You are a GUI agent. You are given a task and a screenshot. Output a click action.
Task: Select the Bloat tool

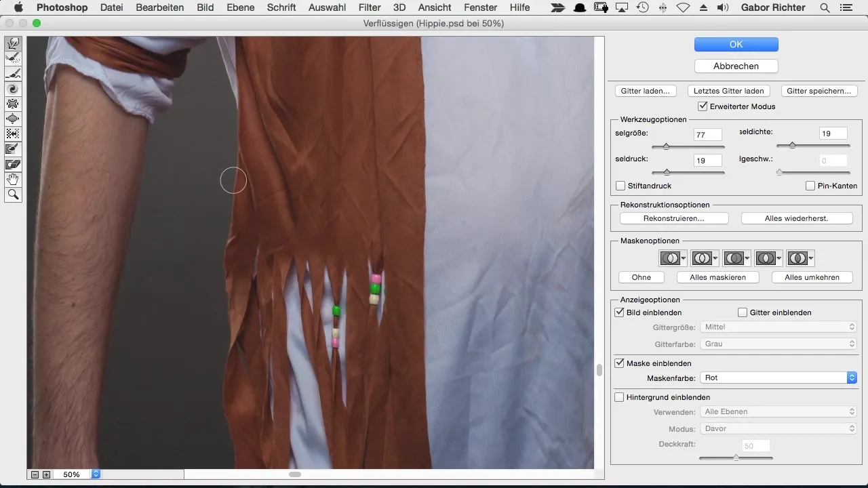13,119
